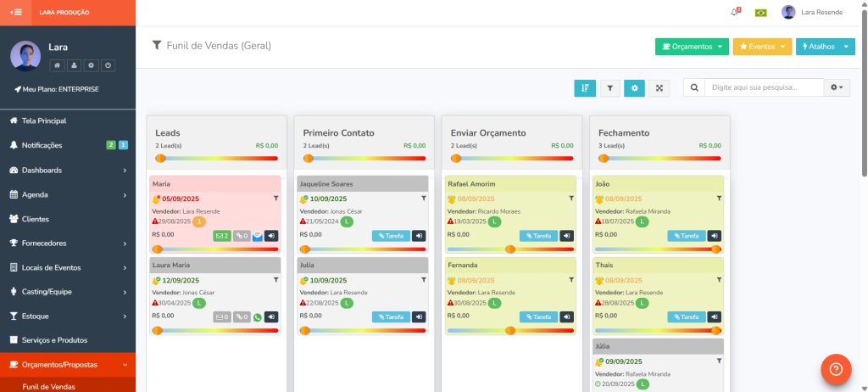Open Clientes in the sidebar

[x=68, y=219]
